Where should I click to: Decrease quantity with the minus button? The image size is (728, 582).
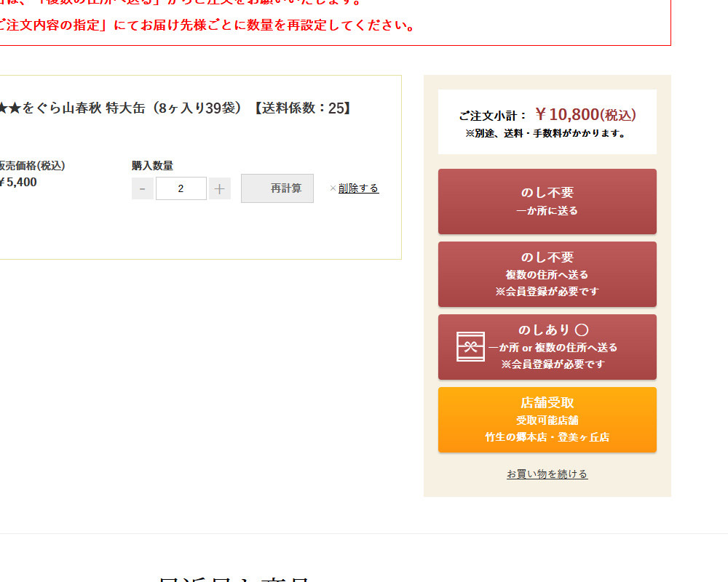pos(142,189)
